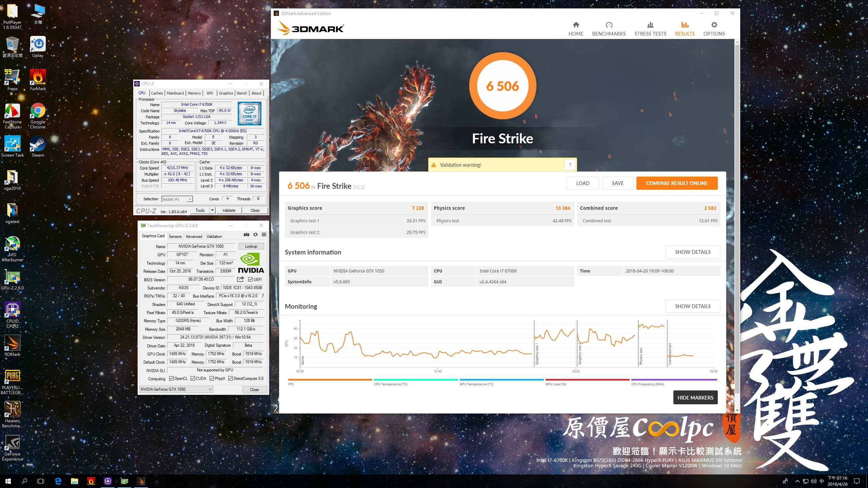Image resolution: width=868 pixels, height=488 pixels.
Task: Click the purple CPU Frequency legend bar
Action: coord(674,380)
